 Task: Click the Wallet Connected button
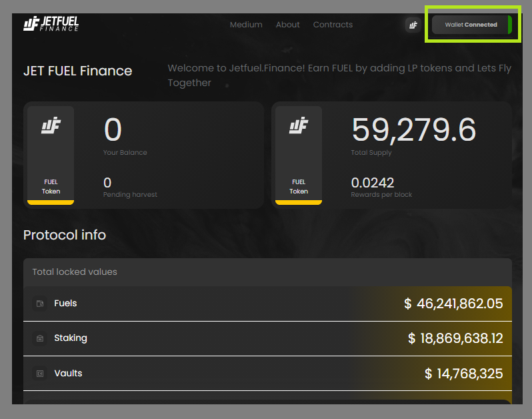[x=471, y=25]
